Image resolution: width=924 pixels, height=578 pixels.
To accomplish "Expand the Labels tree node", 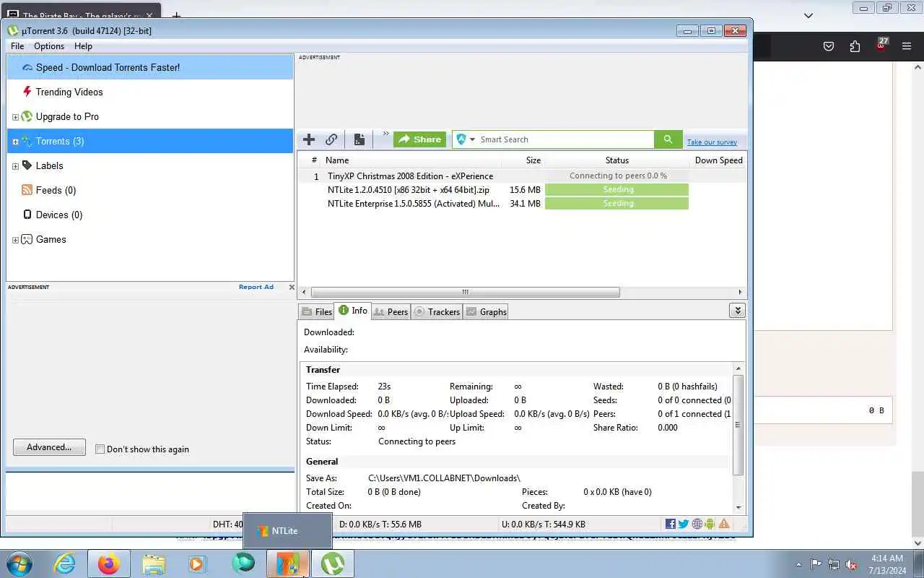I will 15,166.
